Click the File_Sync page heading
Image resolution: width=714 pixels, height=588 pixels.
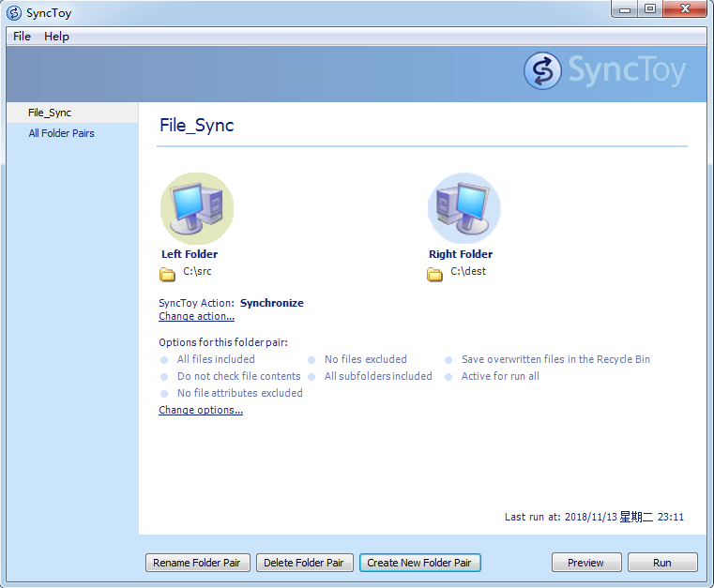click(x=197, y=126)
